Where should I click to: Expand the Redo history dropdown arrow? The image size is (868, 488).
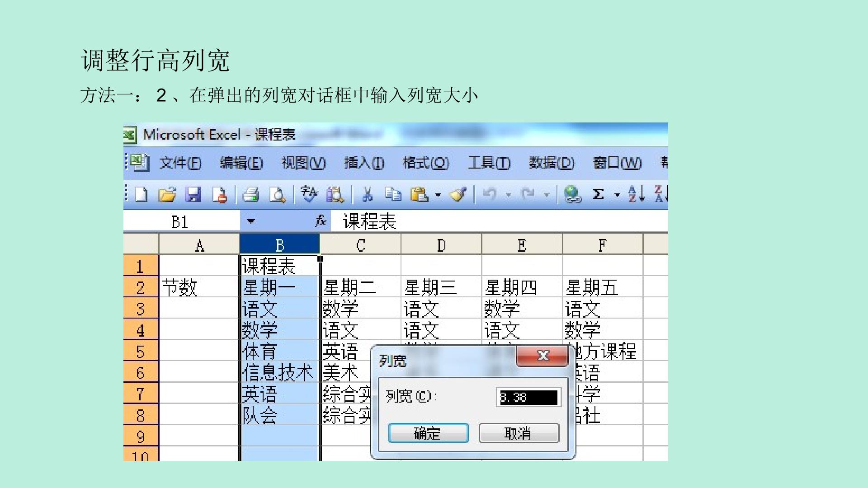coord(547,195)
